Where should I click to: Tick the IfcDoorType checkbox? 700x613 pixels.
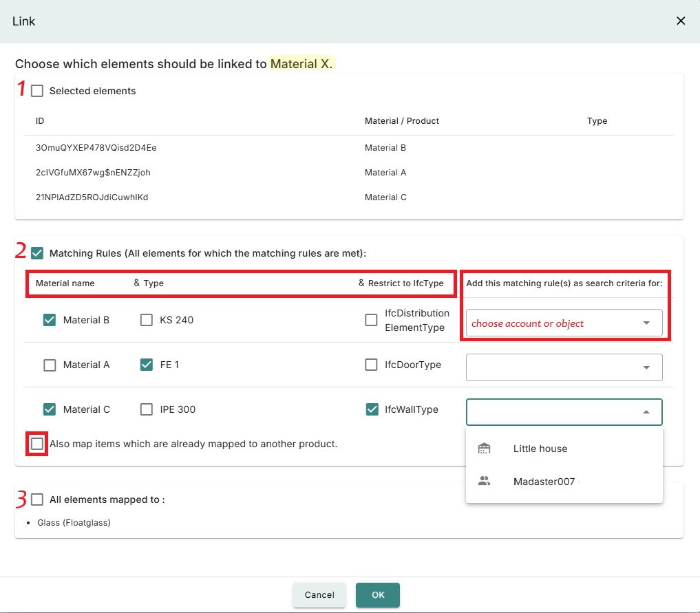point(371,365)
